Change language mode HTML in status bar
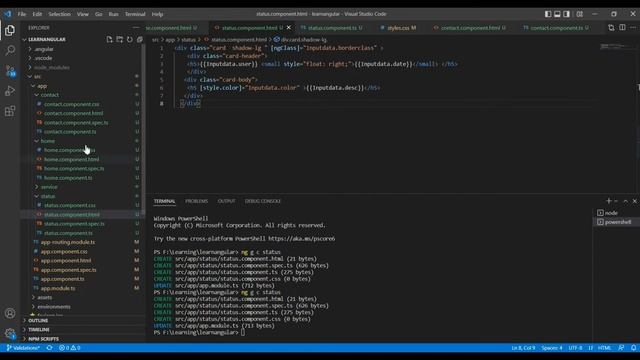The image size is (640, 360). tap(604, 348)
